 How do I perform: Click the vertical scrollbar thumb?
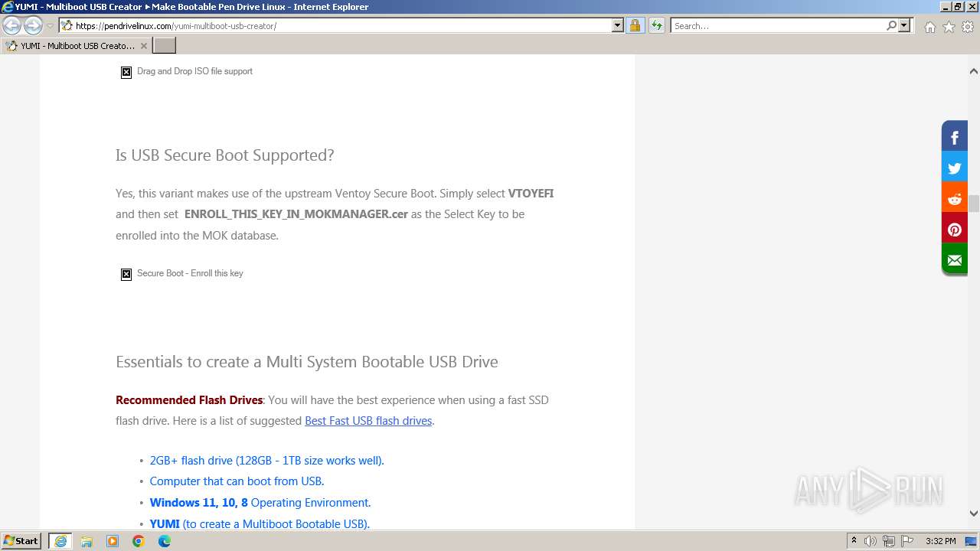pos(974,204)
